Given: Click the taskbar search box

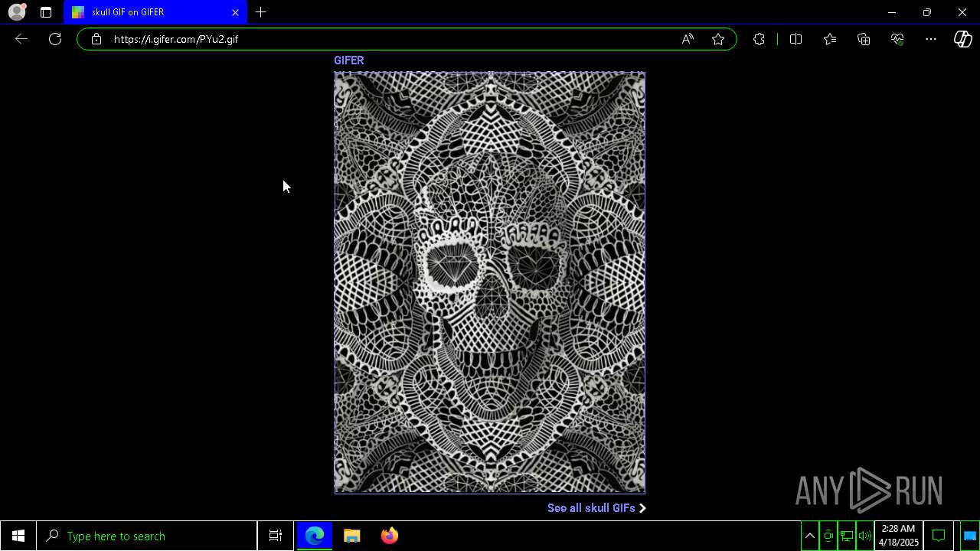Looking at the screenshot, I should [147, 536].
